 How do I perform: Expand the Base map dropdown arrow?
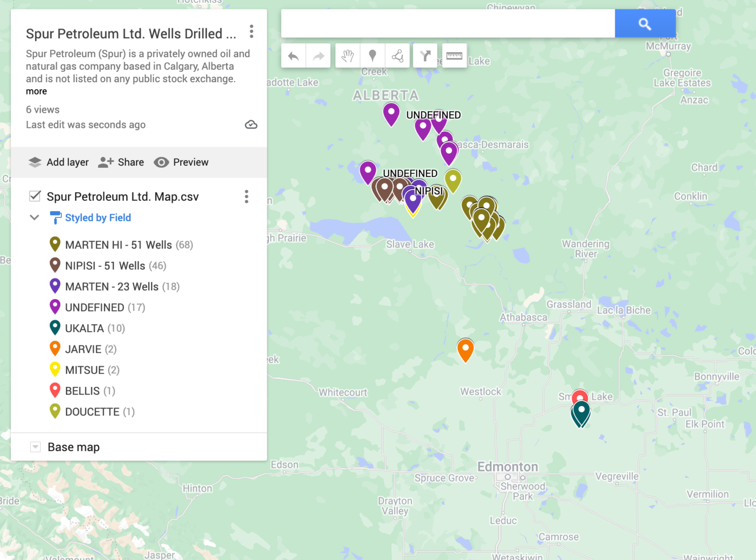click(35, 447)
